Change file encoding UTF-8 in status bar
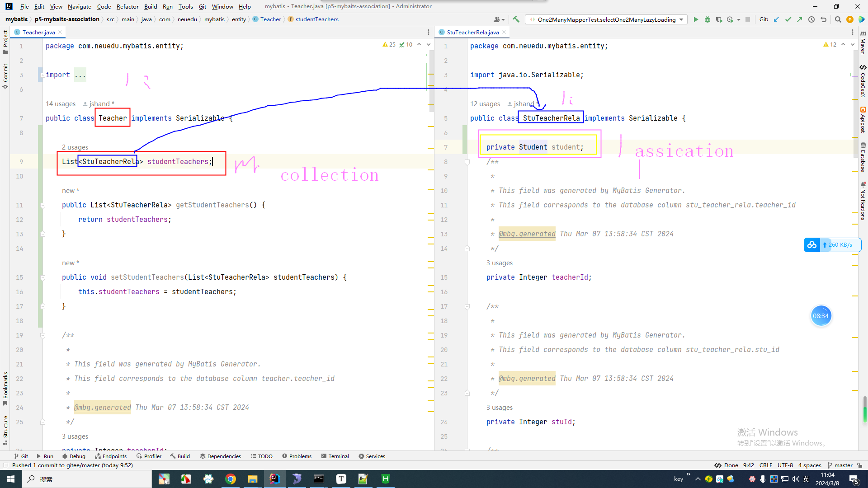 click(785, 465)
